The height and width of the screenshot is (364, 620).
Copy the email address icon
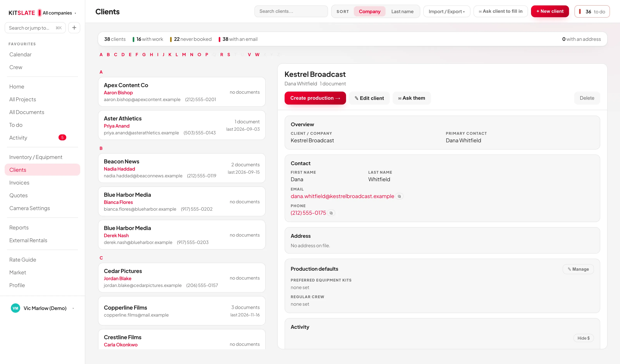(x=399, y=196)
